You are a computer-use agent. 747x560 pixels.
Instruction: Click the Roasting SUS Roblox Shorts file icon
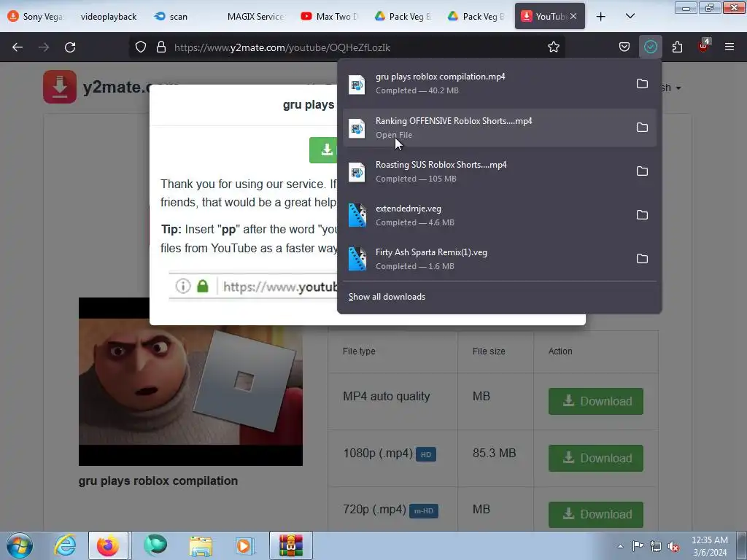pyautogui.click(x=357, y=172)
